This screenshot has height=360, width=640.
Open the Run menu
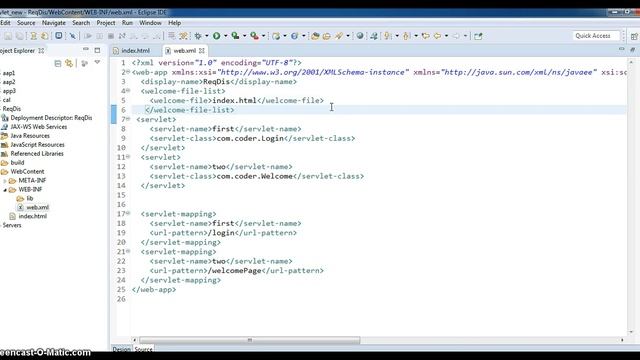tap(127, 23)
